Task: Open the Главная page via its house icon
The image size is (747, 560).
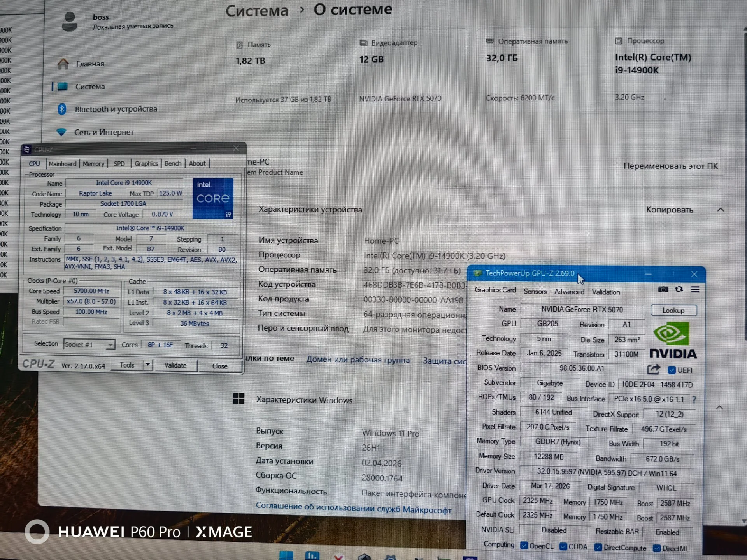Action: click(x=63, y=64)
